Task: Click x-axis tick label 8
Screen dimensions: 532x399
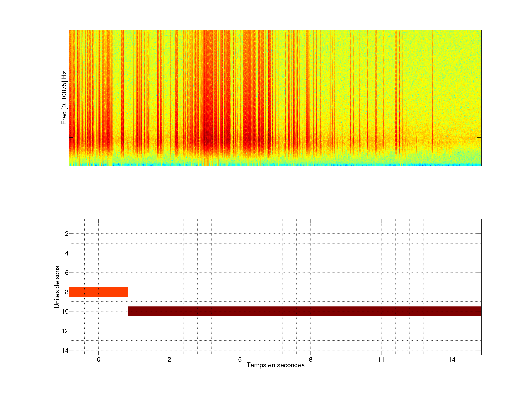Action: click(311, 359)
